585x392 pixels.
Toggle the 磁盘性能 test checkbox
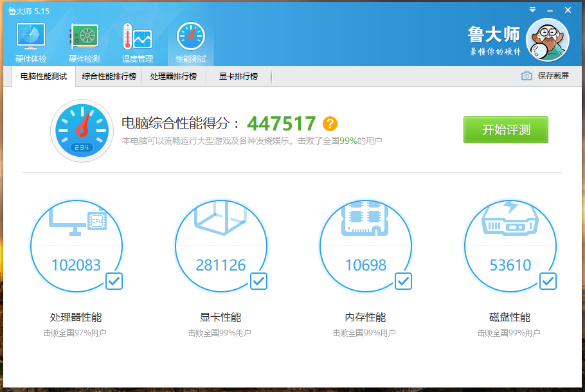[548, 281]
